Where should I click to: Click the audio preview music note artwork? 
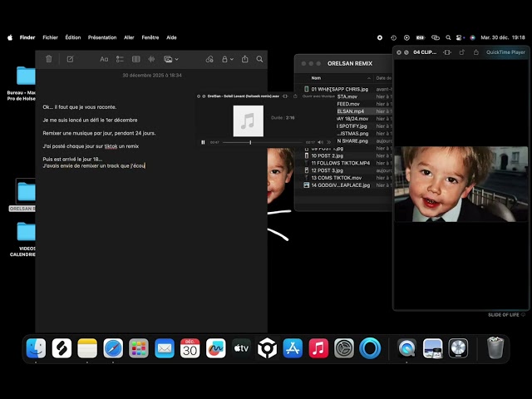(248, 121)
